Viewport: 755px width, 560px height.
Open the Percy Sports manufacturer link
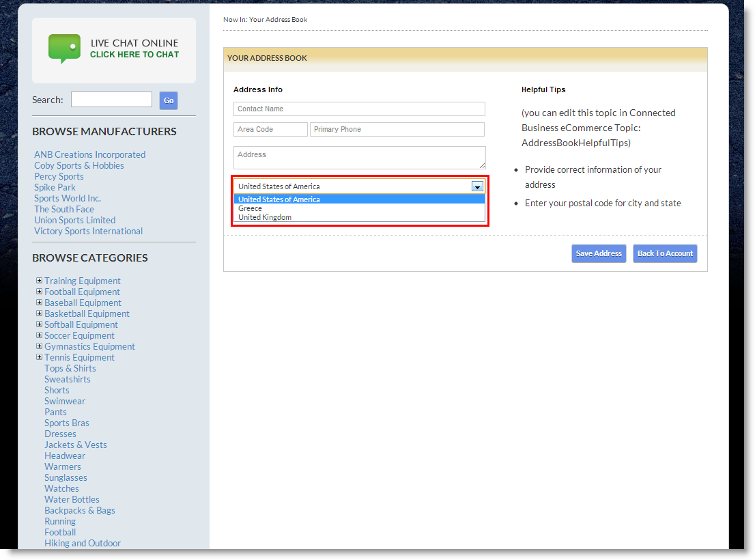click(59, 176)
